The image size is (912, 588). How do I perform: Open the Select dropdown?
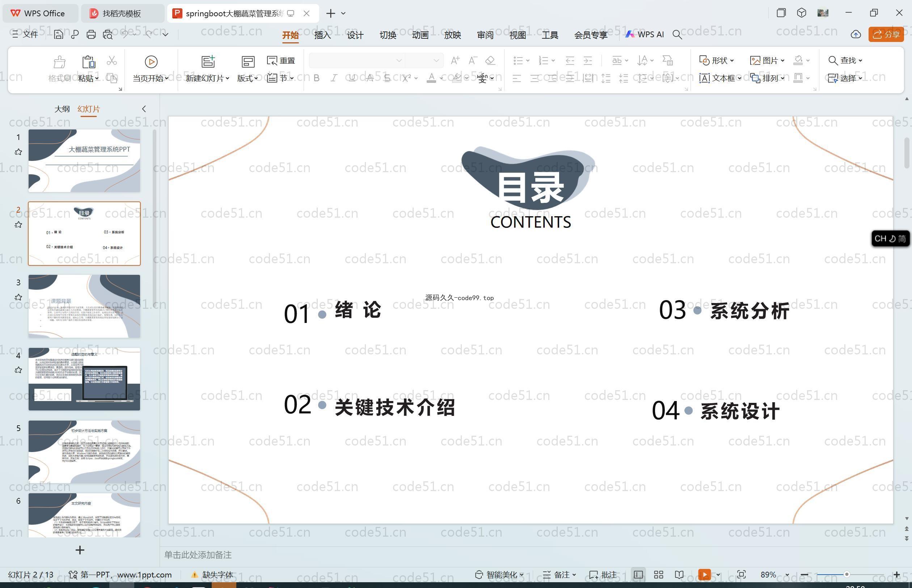pyautogui.click(x=845, y=78)
